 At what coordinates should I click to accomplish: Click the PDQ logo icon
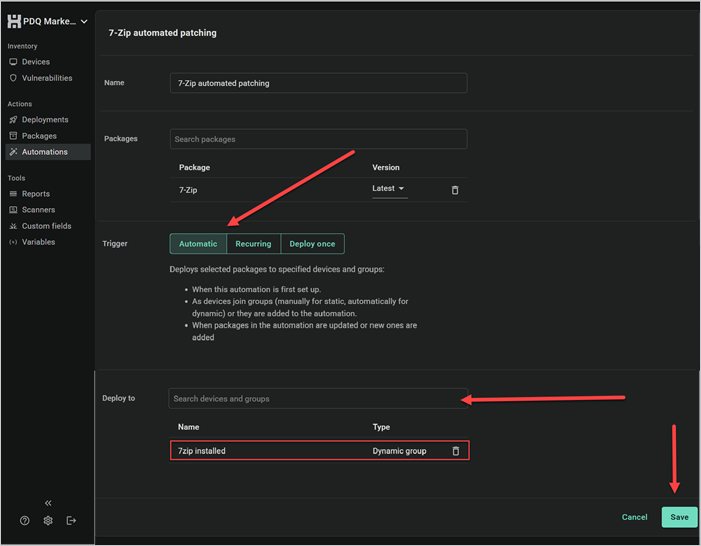[x=14, y=21]
